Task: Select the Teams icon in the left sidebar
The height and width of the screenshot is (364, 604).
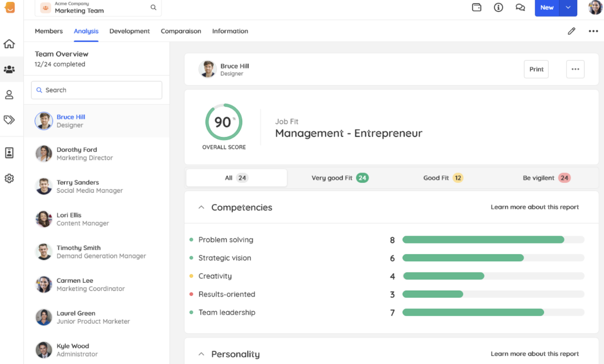Action: tap(9, 69)
